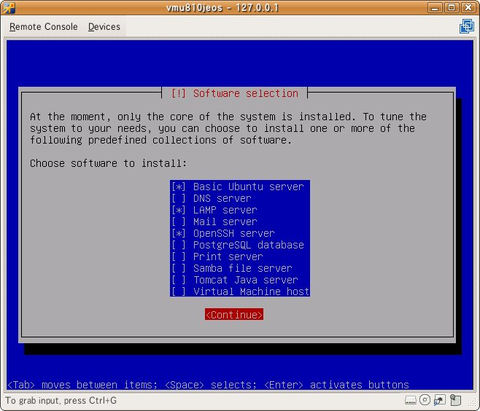Image resolution: width=480 pixels, height=411 pixels.
Task: Check the Mail server option
Action: point(240,222)
